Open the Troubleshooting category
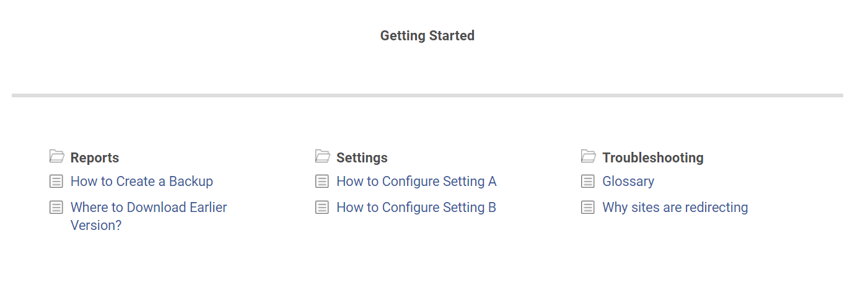868x287 pixels. coord(652,158)
